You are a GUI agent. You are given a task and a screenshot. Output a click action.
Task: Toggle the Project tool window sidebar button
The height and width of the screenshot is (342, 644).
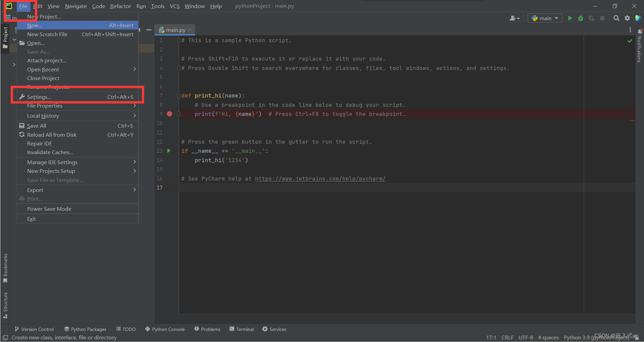pyautogui.click(x=5, y=38)
